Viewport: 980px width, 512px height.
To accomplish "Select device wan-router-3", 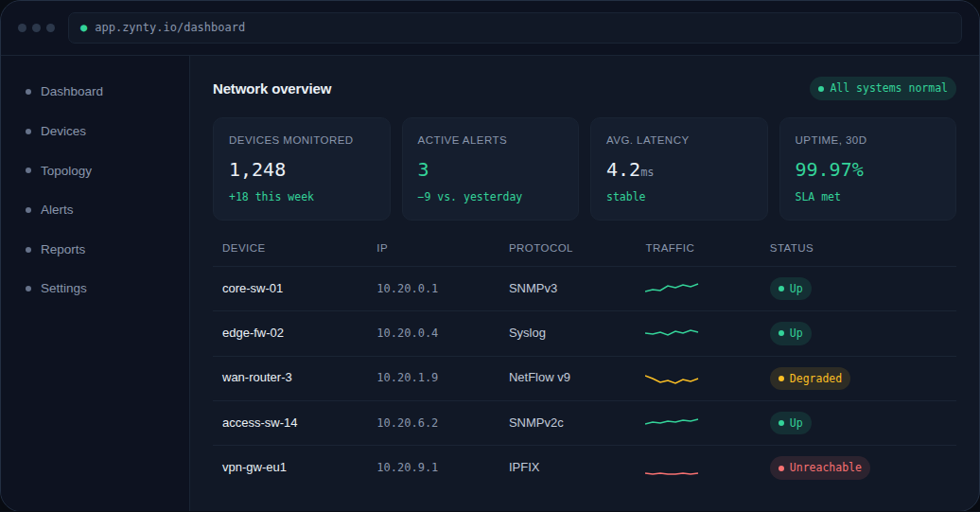I will [x=257, y=378].
